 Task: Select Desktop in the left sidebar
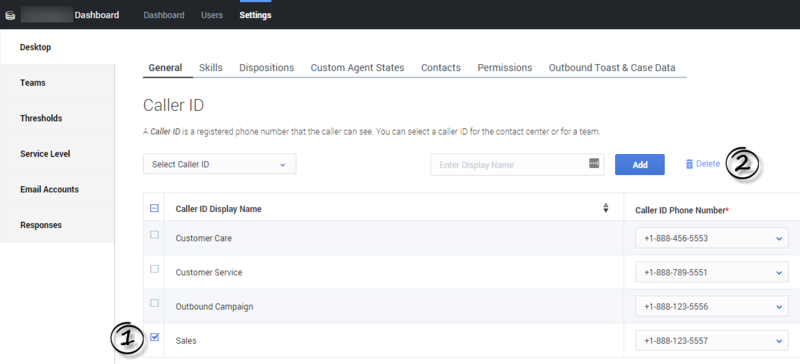coord(57,47)
